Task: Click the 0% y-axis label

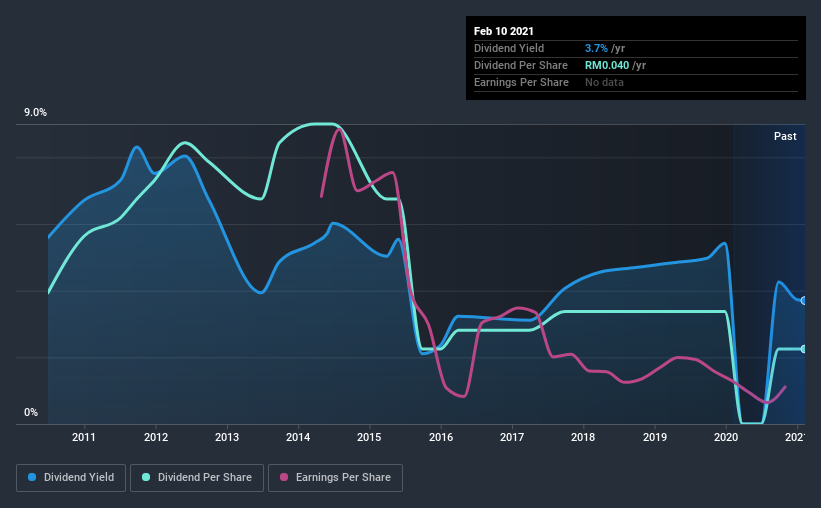Action: 31,413
